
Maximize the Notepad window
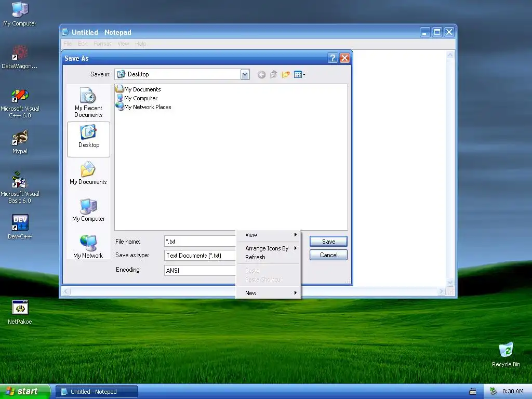pyautogui.click(x=437, y=32)
